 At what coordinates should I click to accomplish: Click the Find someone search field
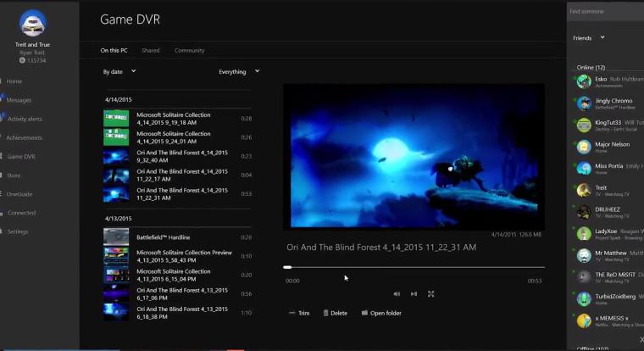[605, 11]
